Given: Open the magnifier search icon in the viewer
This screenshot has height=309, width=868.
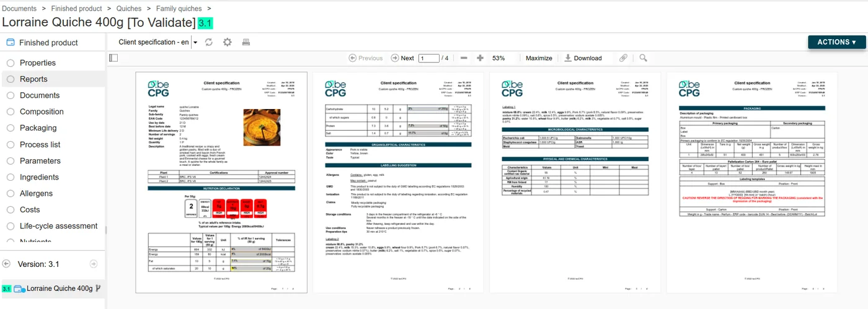Looking at the screenshot, I should coord(644,58).
